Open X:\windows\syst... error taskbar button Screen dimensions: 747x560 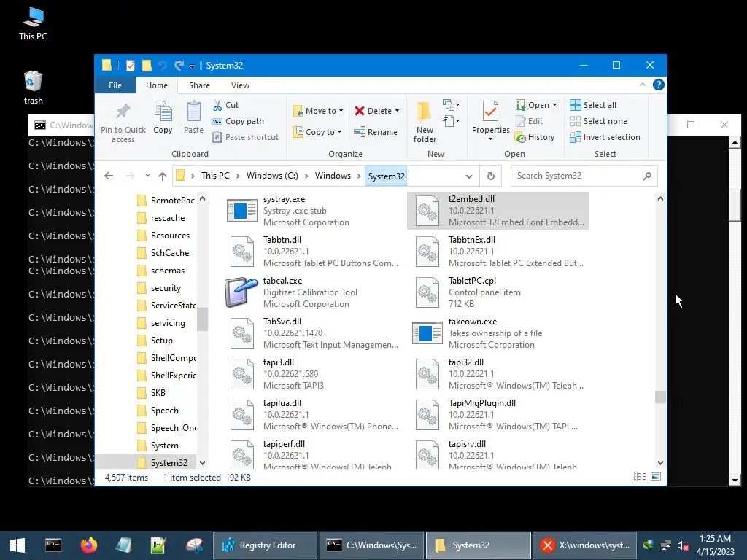[584, 545]
